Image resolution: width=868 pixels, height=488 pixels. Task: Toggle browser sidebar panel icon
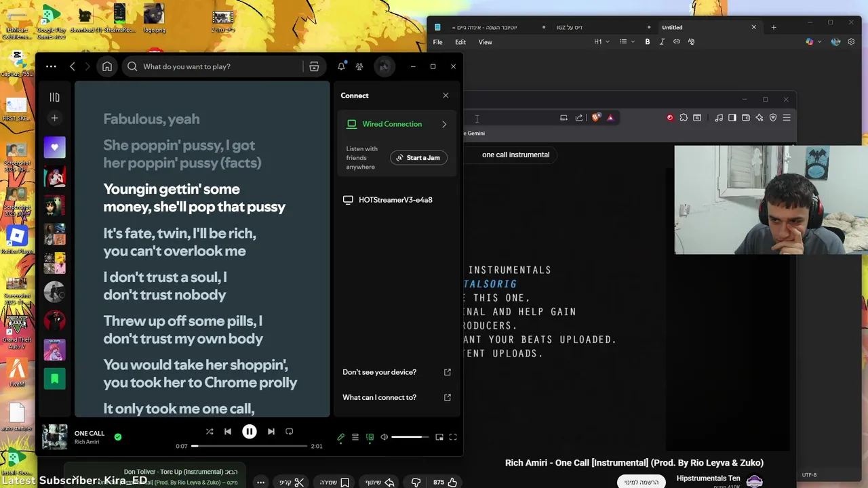(732, 117)
